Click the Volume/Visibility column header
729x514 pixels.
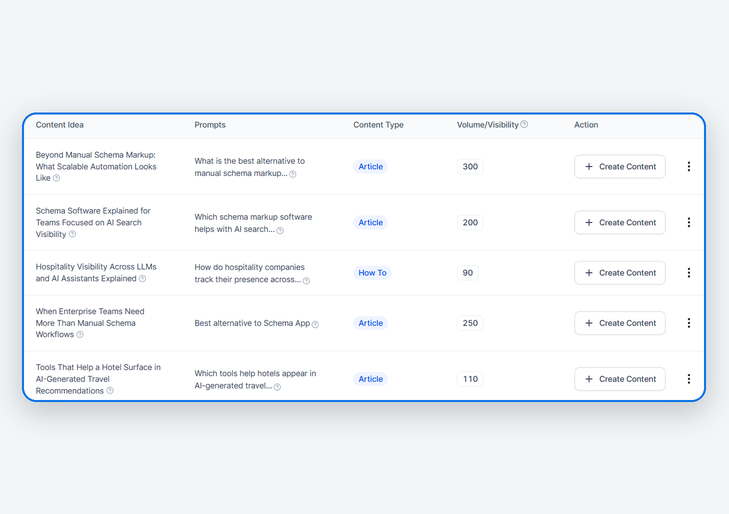pyautogui.click(x=487, y=125)
